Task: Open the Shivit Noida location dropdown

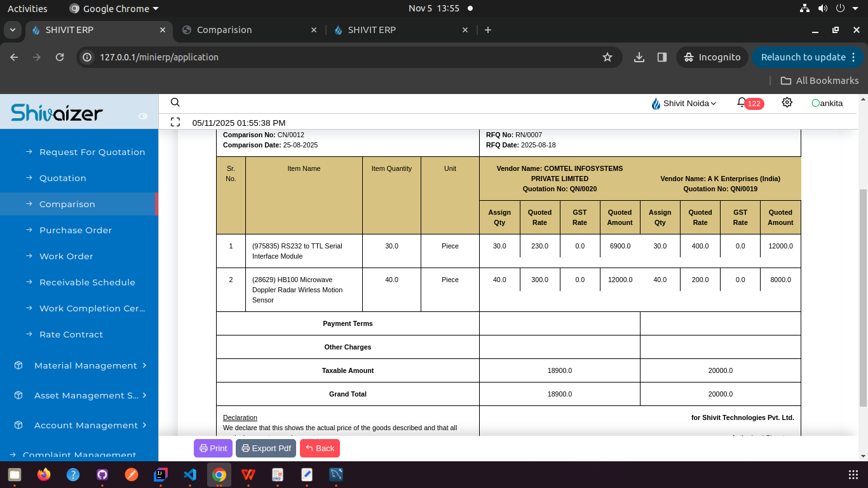Action: click(x=684, y=103)
